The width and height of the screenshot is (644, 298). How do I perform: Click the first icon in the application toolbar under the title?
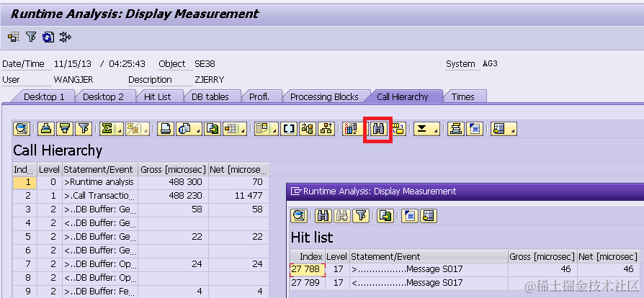[14, 37]
